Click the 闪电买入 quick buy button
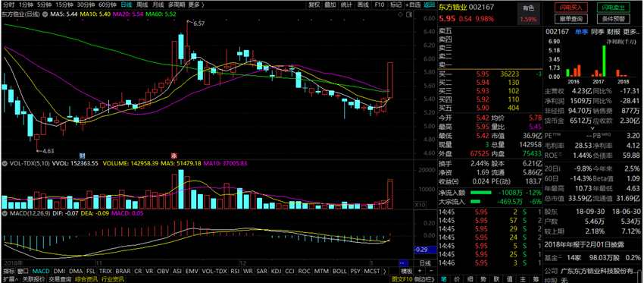 coord(571,8)
